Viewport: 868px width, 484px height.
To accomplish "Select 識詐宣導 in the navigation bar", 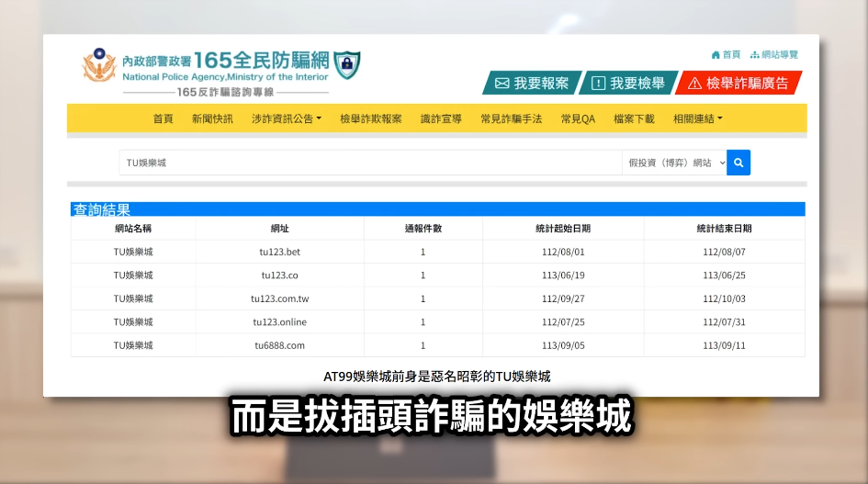I will (441, 119).
